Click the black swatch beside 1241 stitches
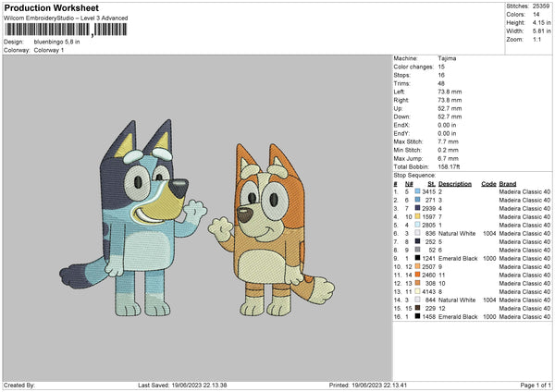The image size is (555, 392). 417,258
